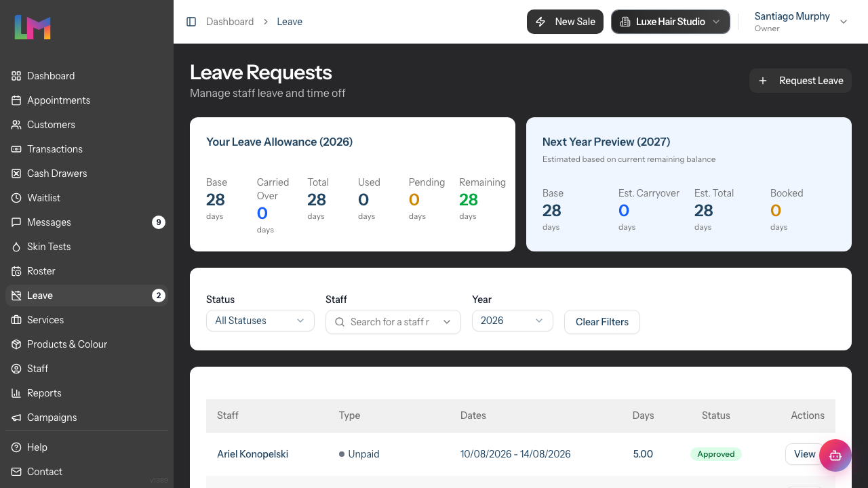This screenshot has height=488, width=868.
Task: Click the Leave calendar icon in the sidebar
Action: (x=16, y=296)
